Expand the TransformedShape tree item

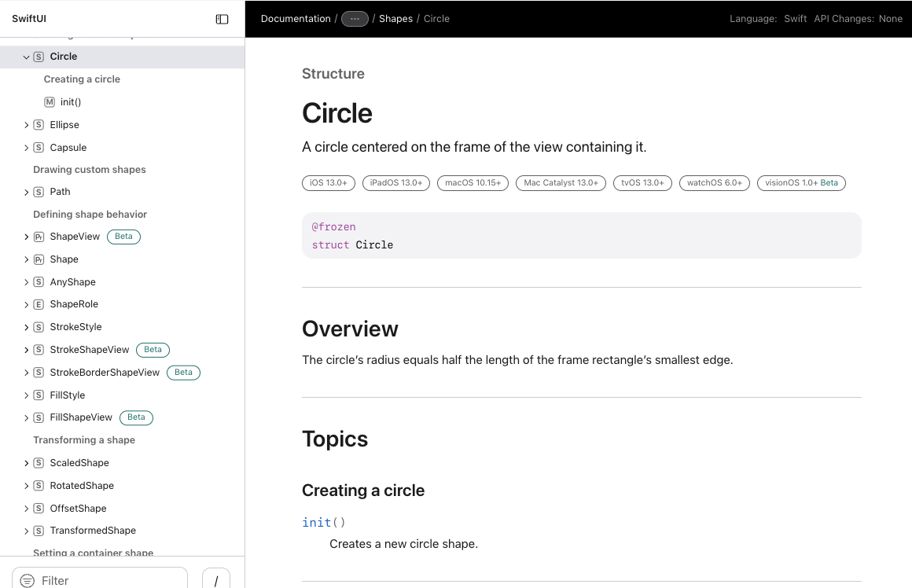(x=26, y=531)
